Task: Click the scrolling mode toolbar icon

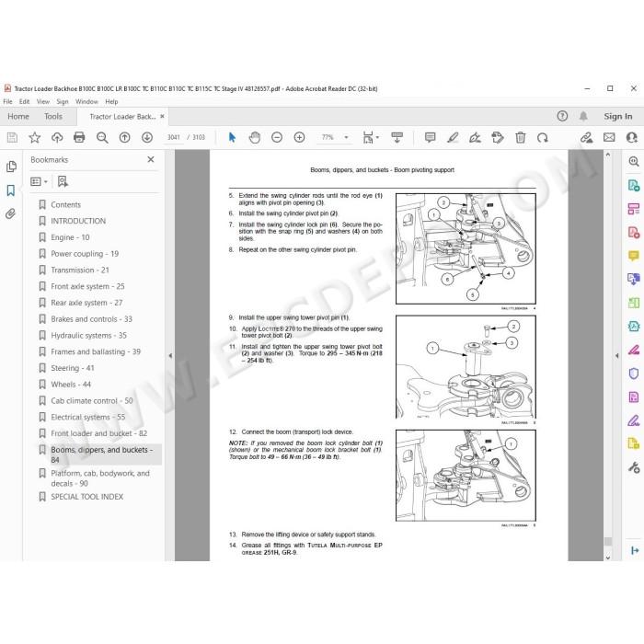Action: coord(397,137)
